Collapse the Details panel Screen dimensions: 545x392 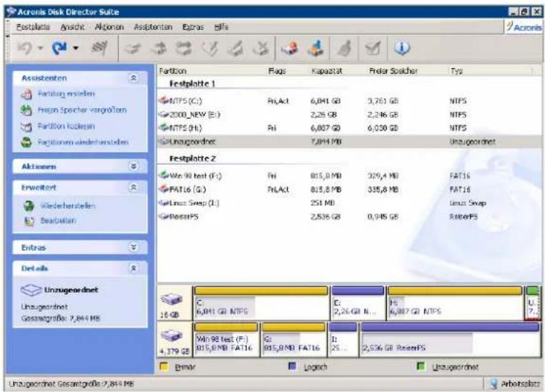point(134,268)
